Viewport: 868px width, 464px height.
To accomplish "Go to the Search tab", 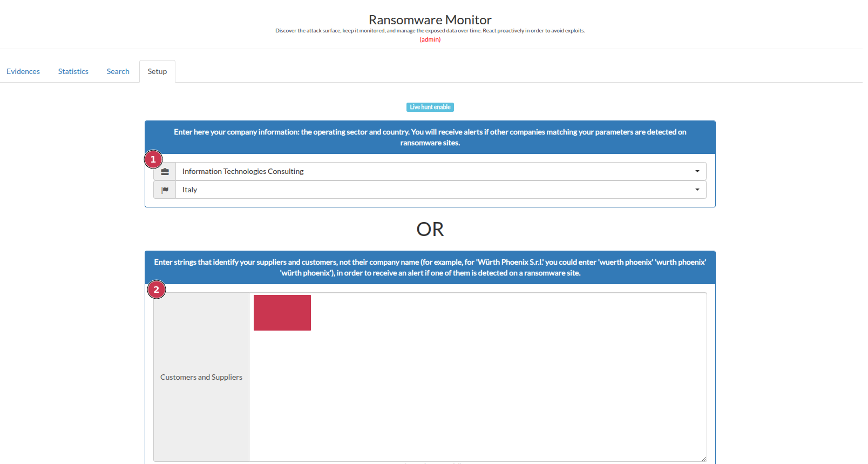I will (x=118, y=71).
